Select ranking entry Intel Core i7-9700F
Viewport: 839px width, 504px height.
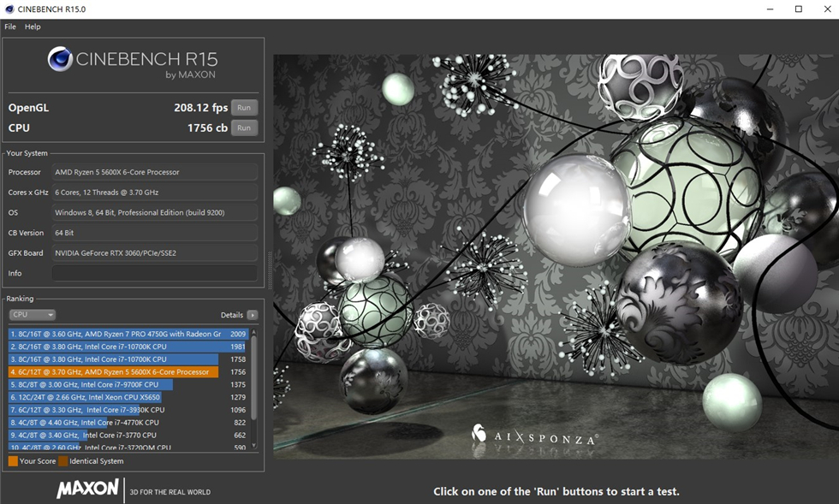pos(128,384)
